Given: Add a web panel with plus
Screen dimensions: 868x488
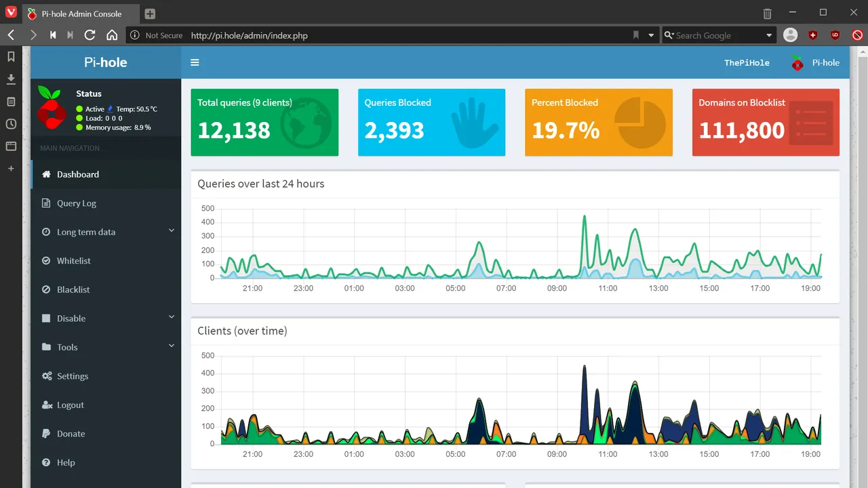Looking at the screenshot, I should pyautogui.click(x=11, y=168).
